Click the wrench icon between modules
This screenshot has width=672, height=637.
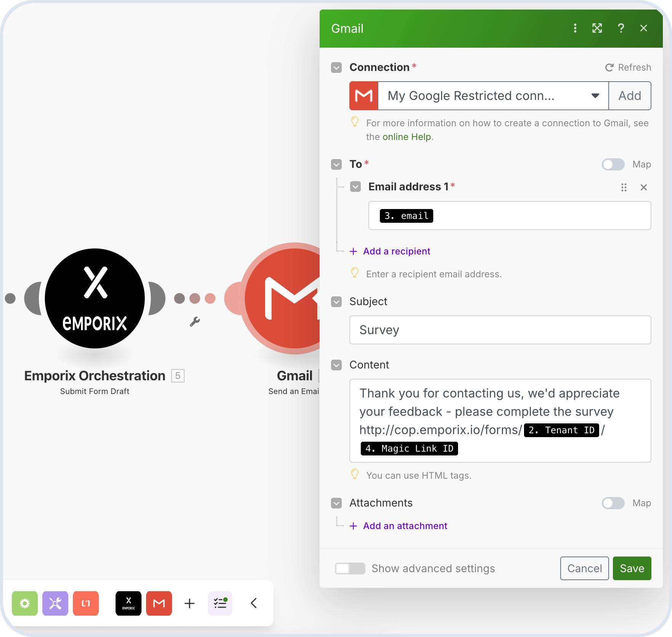[x=195, y=322]
